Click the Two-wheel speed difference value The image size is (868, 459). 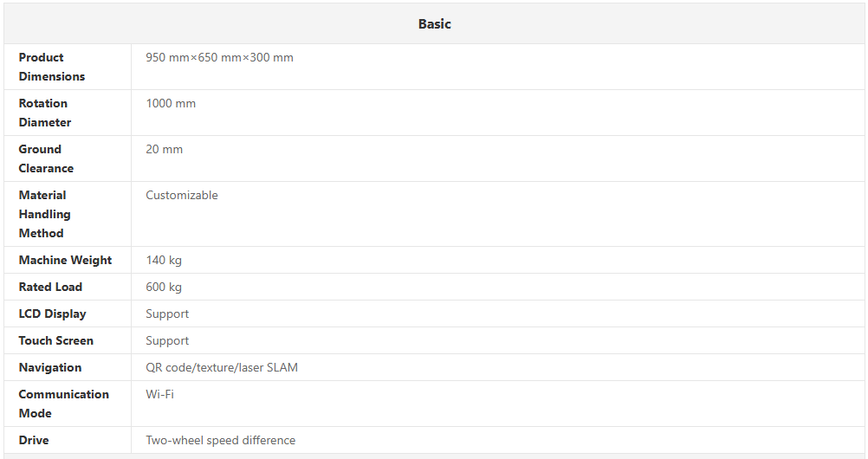tap(220, 441)
